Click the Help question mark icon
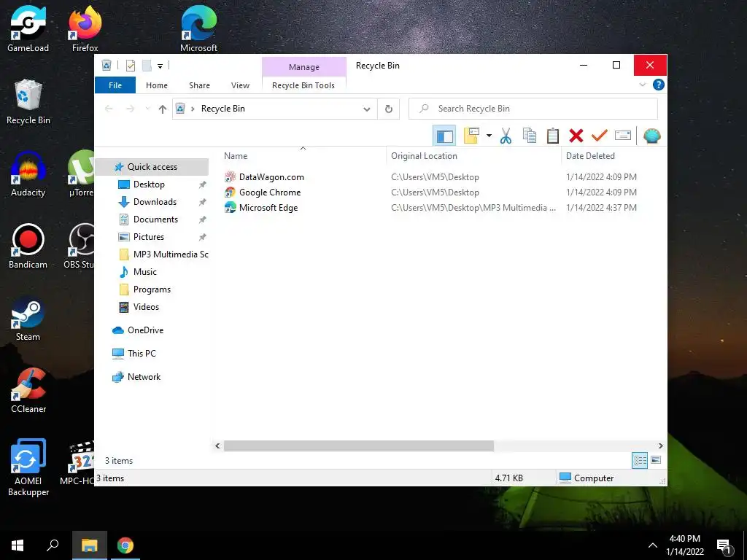This screenshot has height=560, width=747. coord(659,85)
